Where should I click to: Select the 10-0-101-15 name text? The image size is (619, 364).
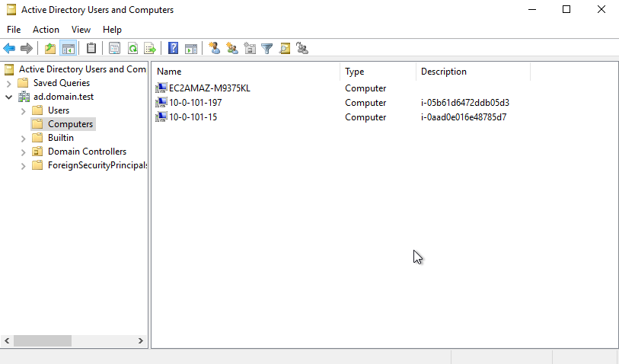tap(193, 117)
